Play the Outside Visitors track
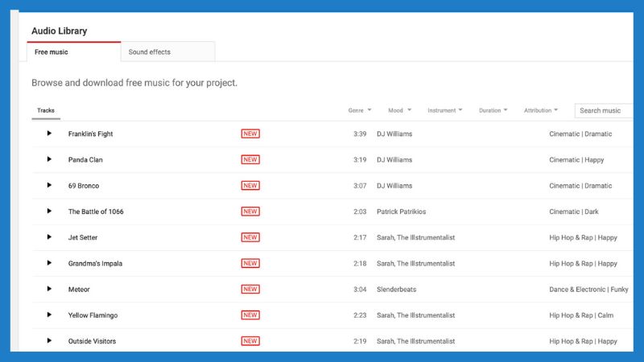This screenshot has width=644, height=362. tap(49, 340)
